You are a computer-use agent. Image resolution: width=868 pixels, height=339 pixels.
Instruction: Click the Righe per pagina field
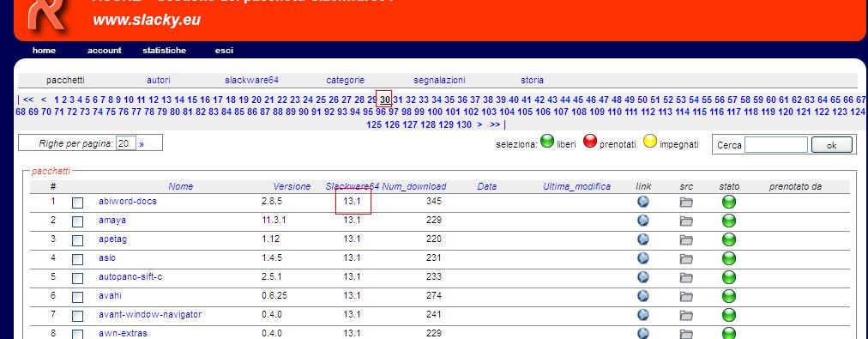(126, 144)
